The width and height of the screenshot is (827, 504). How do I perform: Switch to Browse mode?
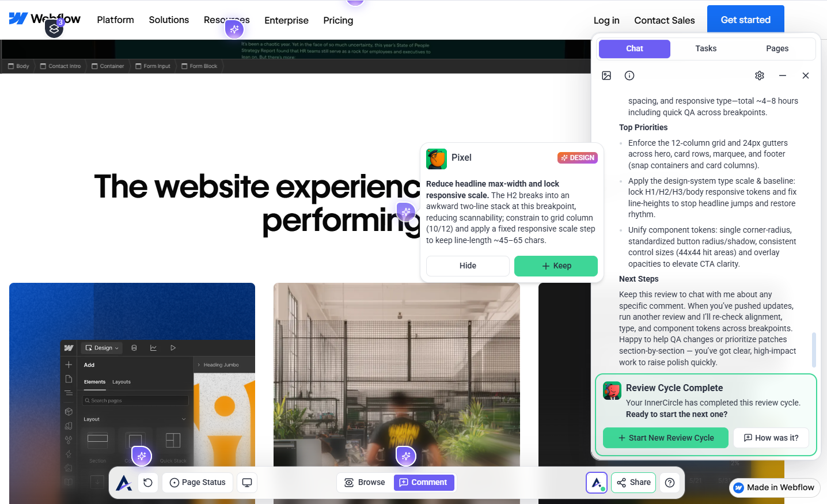coord(365,483)
